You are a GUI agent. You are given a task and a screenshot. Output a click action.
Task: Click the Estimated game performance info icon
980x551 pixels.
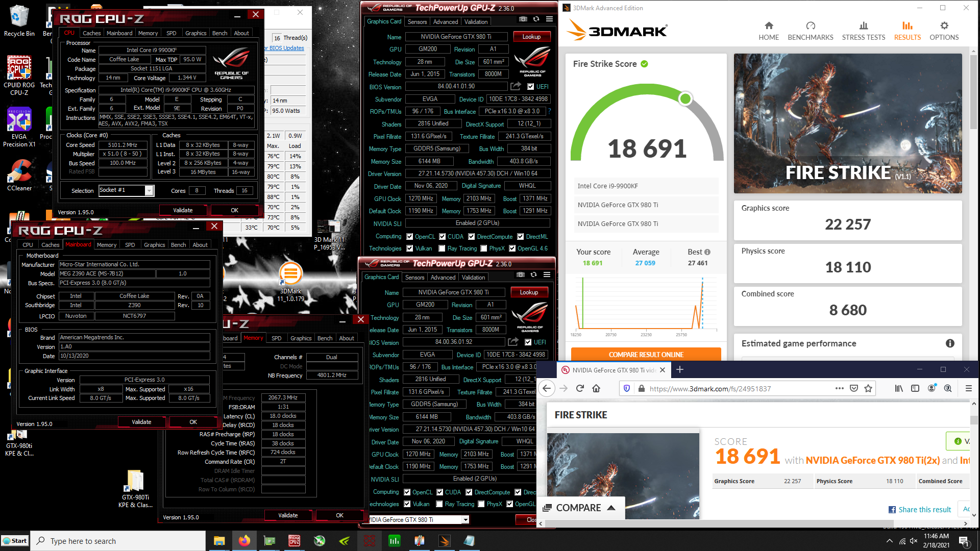click(x=950, y=343)
